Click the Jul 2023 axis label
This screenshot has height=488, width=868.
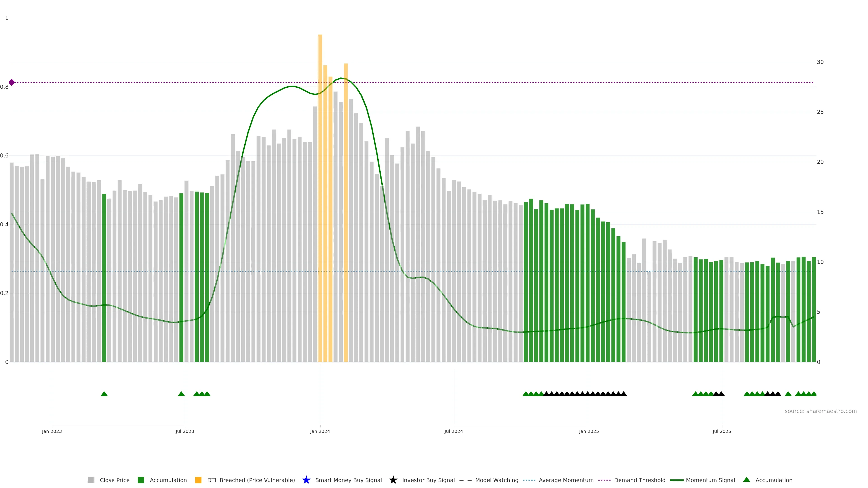pyautogui.click(x=185, y=431)
